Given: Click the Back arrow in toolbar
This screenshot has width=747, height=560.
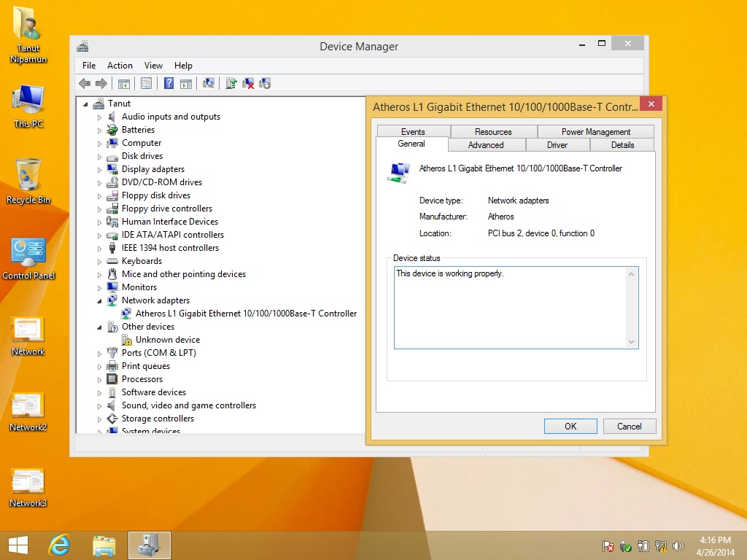Looking at the screenshot, I should (85, 84).
